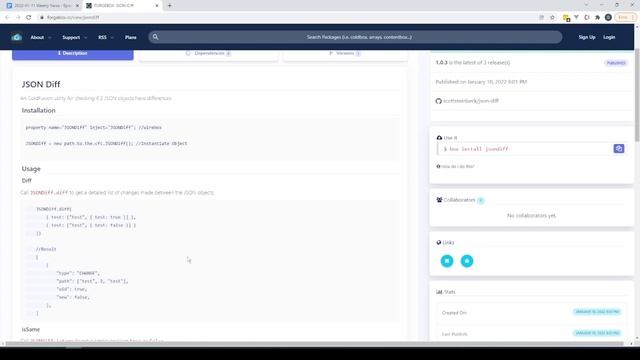Screen dimensions: 640x360
Task: Select the box install jsondiff command text
Action: pyautogui.click(x=479, y=149)
